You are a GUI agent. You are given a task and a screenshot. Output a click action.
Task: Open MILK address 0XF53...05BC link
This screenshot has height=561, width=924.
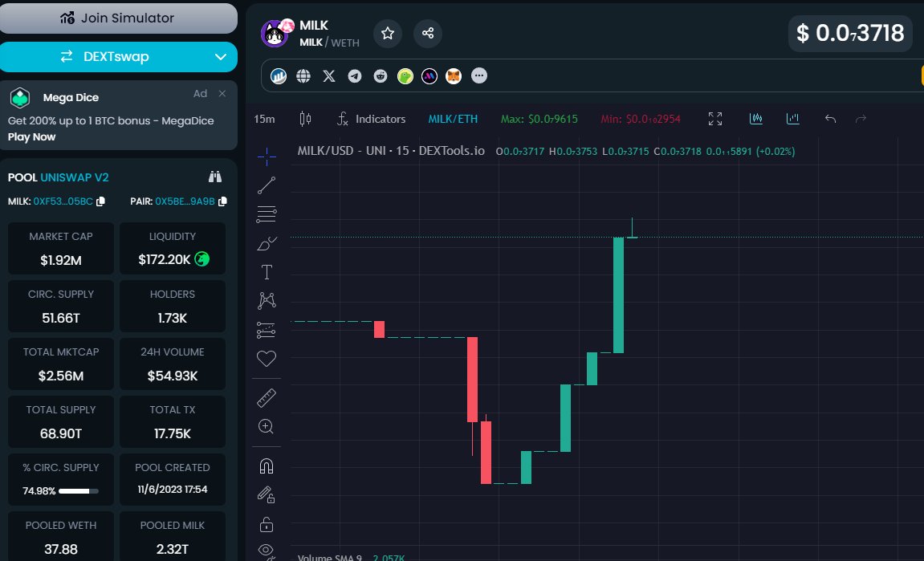[x=63, y=201]
